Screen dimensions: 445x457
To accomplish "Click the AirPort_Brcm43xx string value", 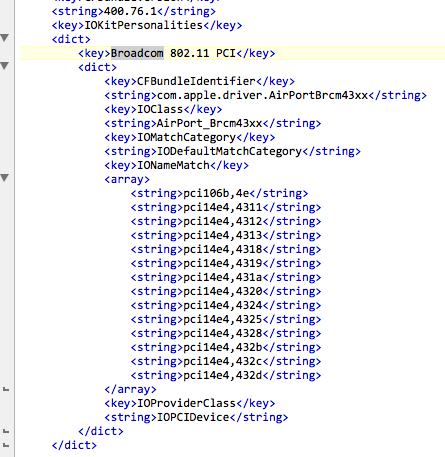I will [210, 123].
